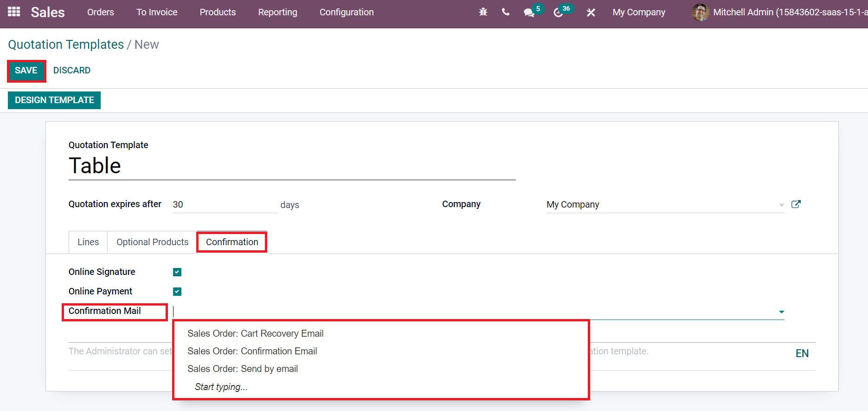Click the Quotation expires after label

[115, 204]
